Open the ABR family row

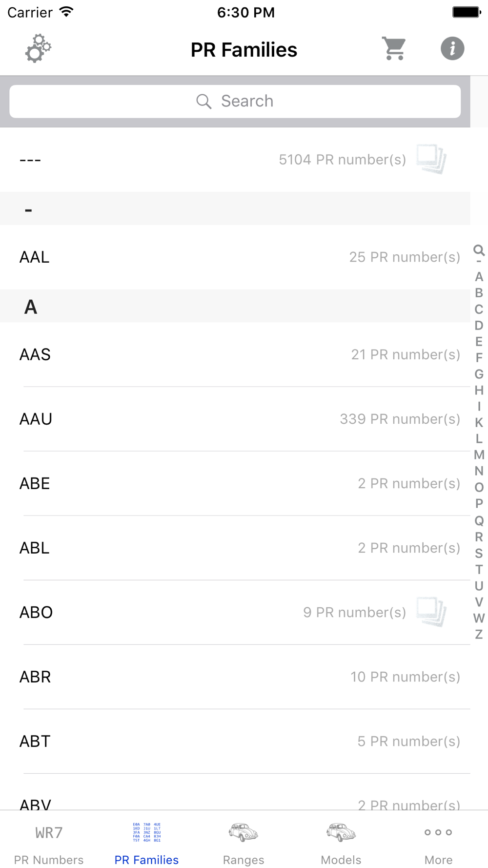coord(235,677)
